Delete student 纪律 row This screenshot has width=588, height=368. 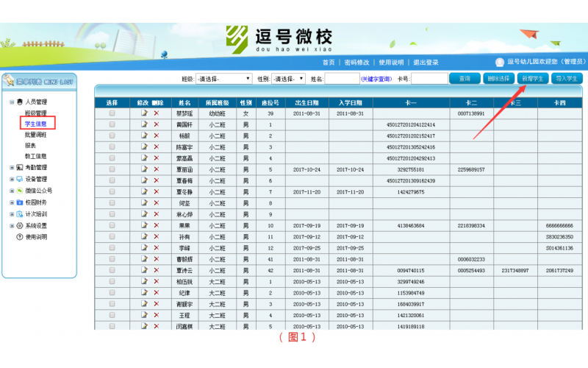157,292
